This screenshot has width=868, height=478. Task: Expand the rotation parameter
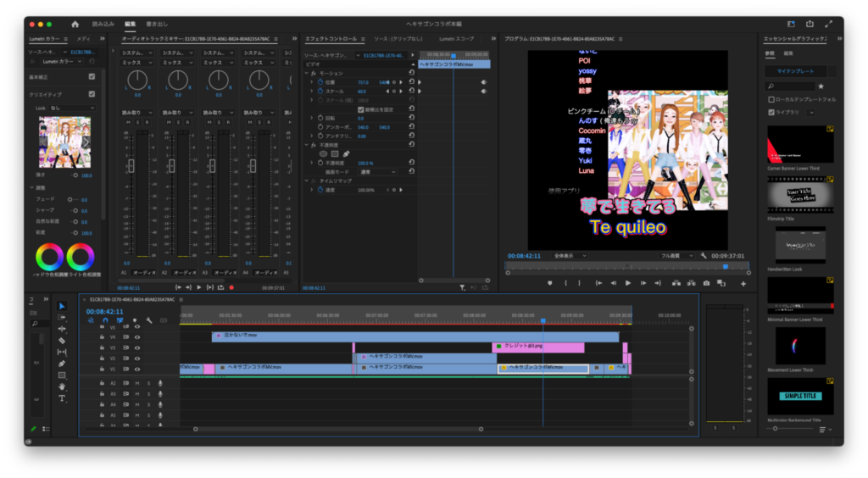point(312,119)
